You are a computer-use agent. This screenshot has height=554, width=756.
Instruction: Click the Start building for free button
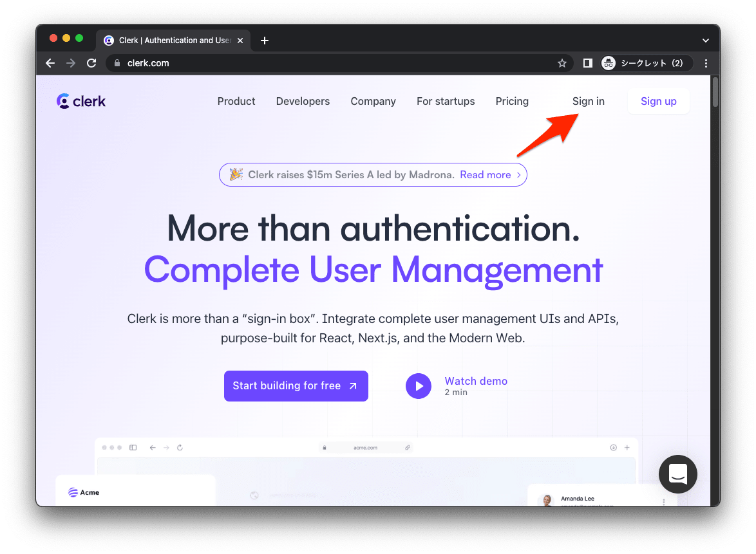296,386
